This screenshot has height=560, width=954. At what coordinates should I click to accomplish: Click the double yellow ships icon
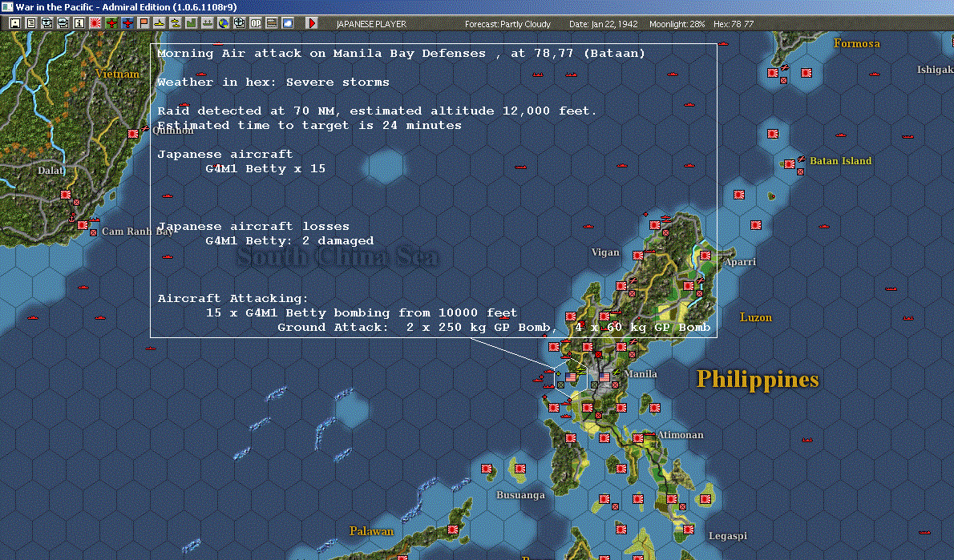point(176,23)
